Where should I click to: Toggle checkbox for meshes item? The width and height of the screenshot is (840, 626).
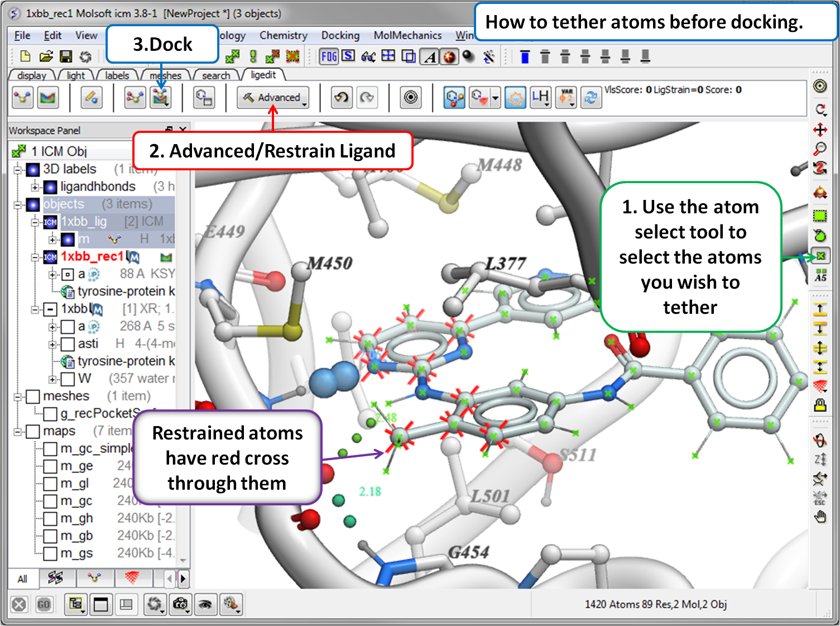[33, 396]
